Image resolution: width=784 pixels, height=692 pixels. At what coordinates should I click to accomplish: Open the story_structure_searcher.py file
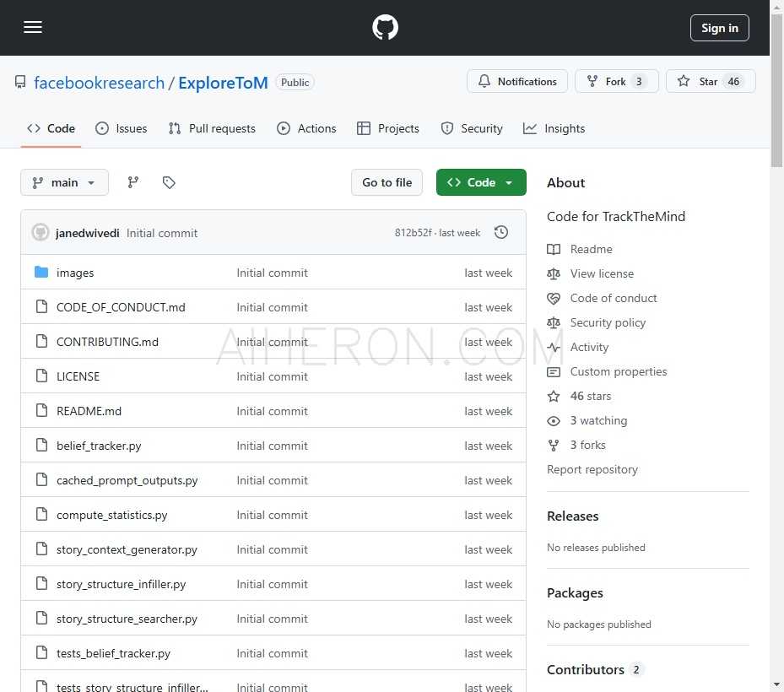click(x=127, y=619)
